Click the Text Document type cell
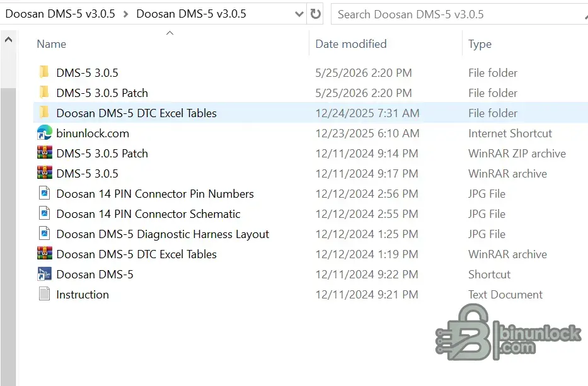588x386 pixels. [505, 295]
